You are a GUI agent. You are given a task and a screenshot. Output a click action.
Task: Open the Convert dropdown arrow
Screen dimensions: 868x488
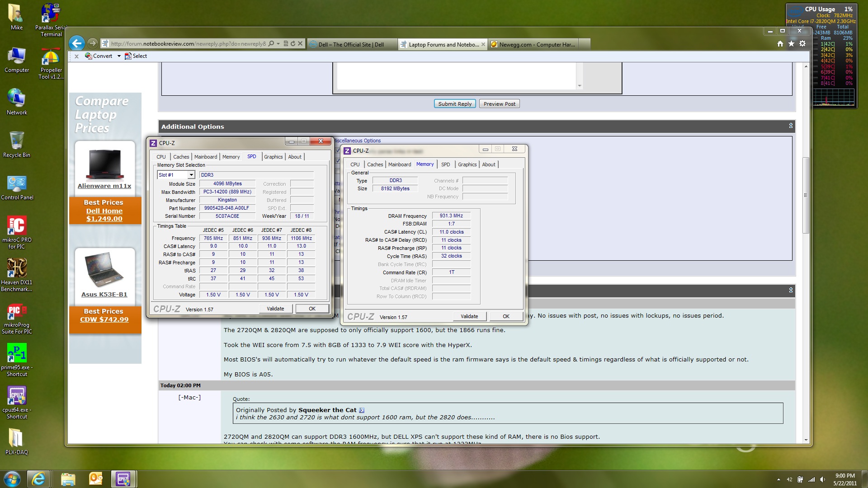pos(119,56)
